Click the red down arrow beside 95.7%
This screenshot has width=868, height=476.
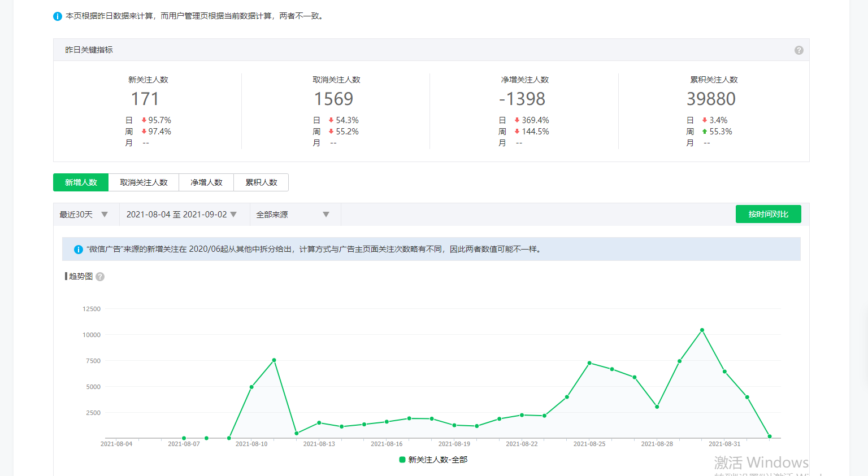pos(144,120)
